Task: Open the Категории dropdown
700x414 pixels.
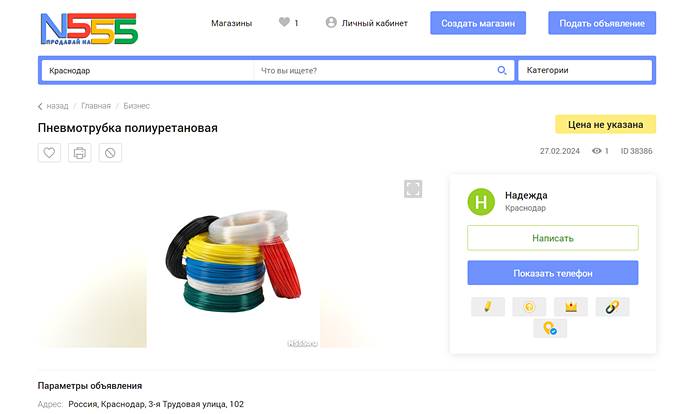Action: (585, 70)
